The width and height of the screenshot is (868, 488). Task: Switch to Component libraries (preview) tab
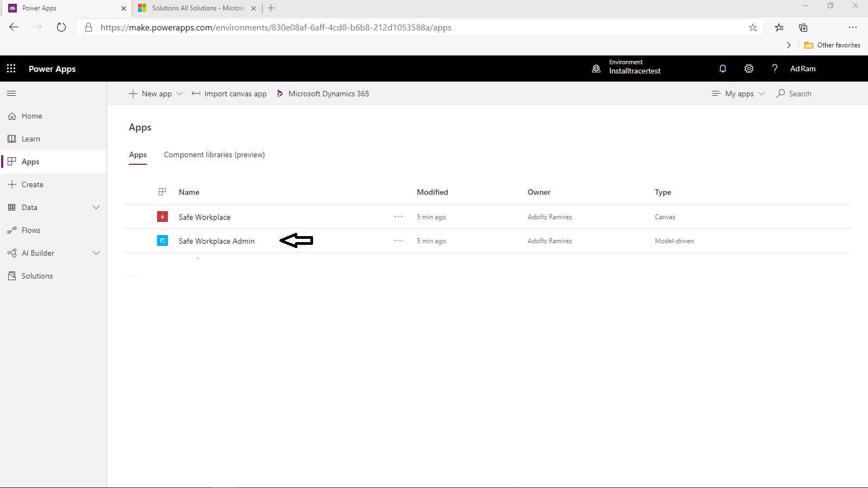point(214,155)
